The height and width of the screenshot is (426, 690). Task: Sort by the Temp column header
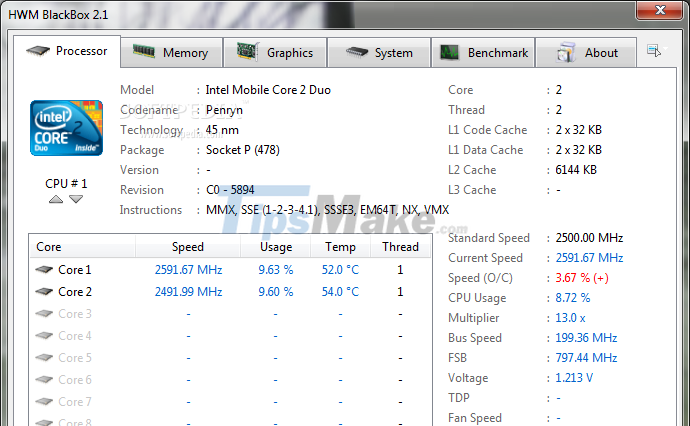coord(340,246)
